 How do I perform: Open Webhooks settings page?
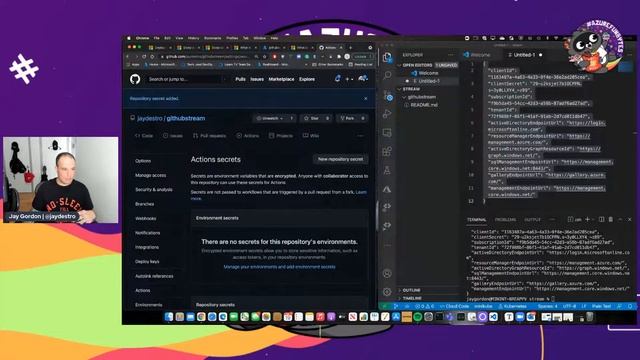click(145, 218)
